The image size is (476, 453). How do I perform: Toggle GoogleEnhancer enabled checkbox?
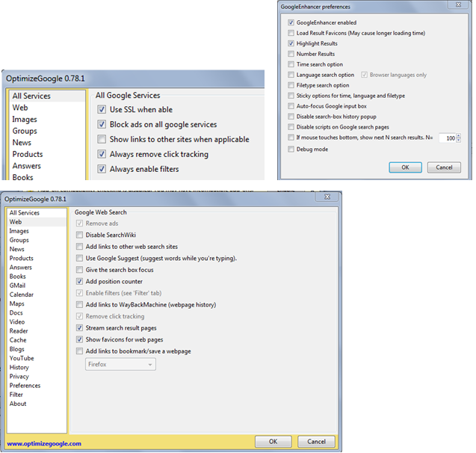coord(291,22)
